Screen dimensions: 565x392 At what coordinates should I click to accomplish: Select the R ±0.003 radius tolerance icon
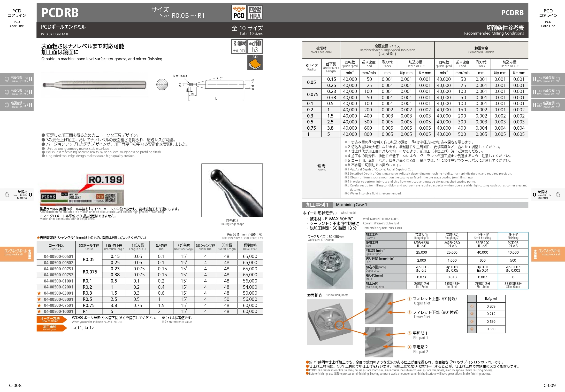coord(239,46)
